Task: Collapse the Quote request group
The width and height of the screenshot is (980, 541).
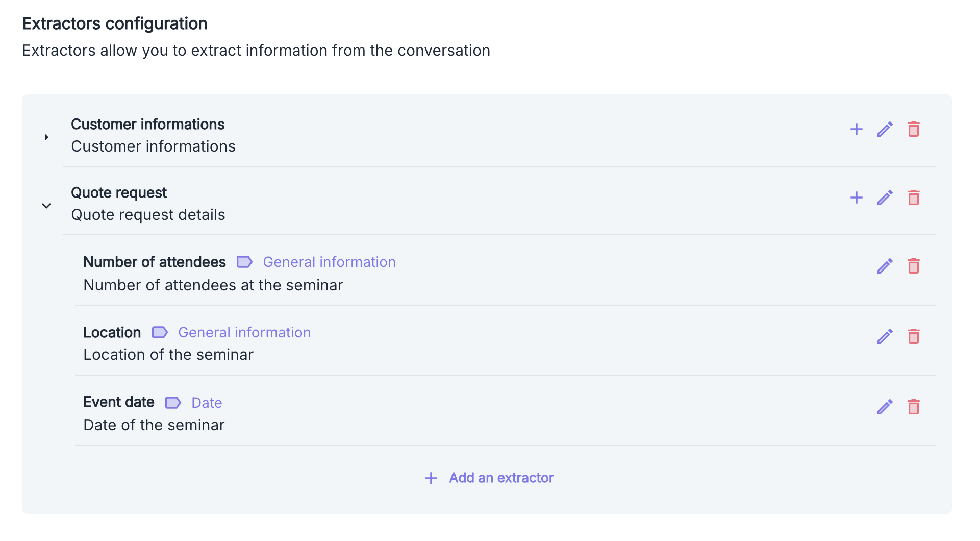Action: pyautogui.click(x=46, y=206)
